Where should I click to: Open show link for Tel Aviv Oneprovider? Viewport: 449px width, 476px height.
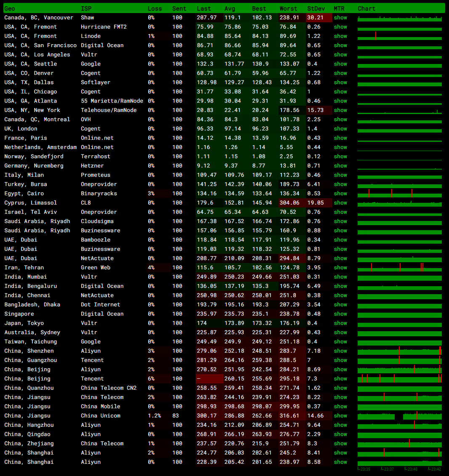point(340,212)
